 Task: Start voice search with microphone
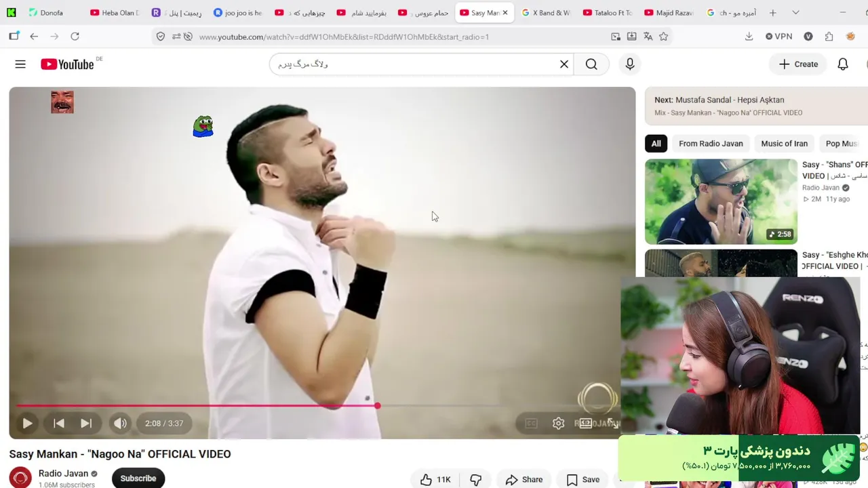(630, 64)
